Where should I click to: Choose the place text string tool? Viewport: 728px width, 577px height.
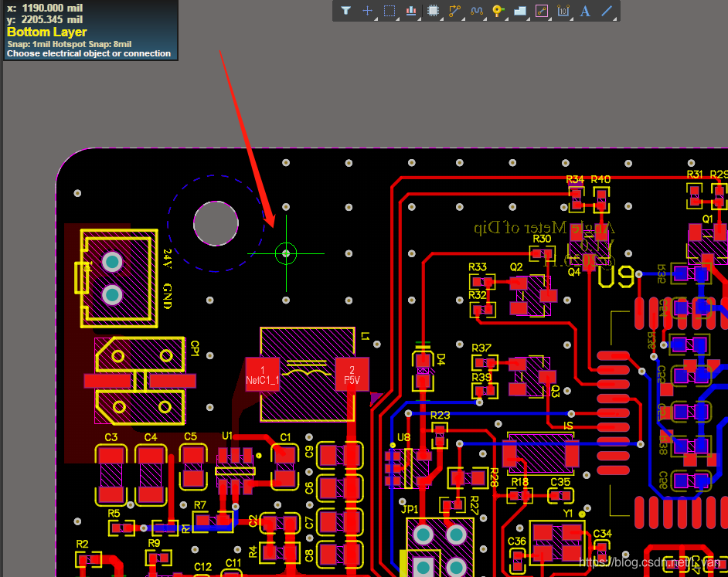(x=585, y=11)
